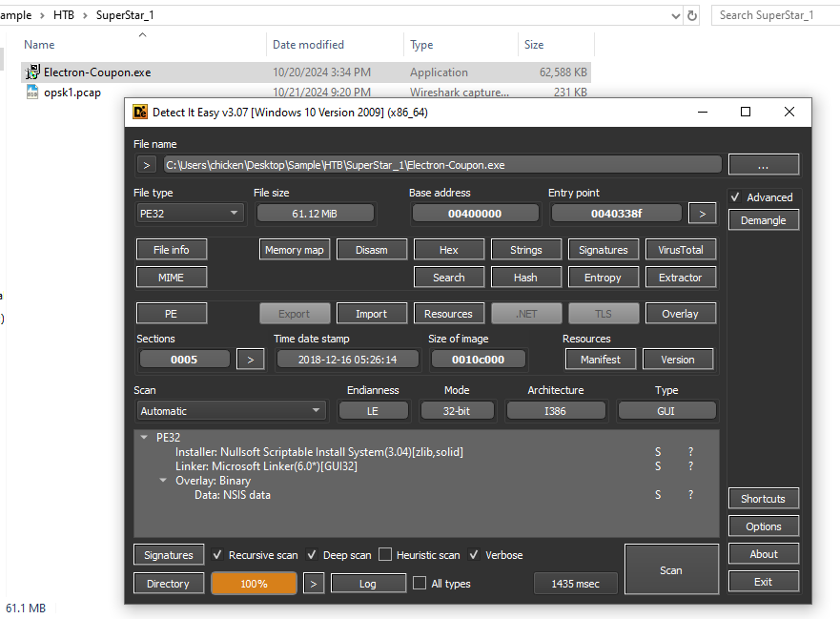Select the opsk1.pcap file icon
Screen dimensions: 840x619
(x=32, y=93)
